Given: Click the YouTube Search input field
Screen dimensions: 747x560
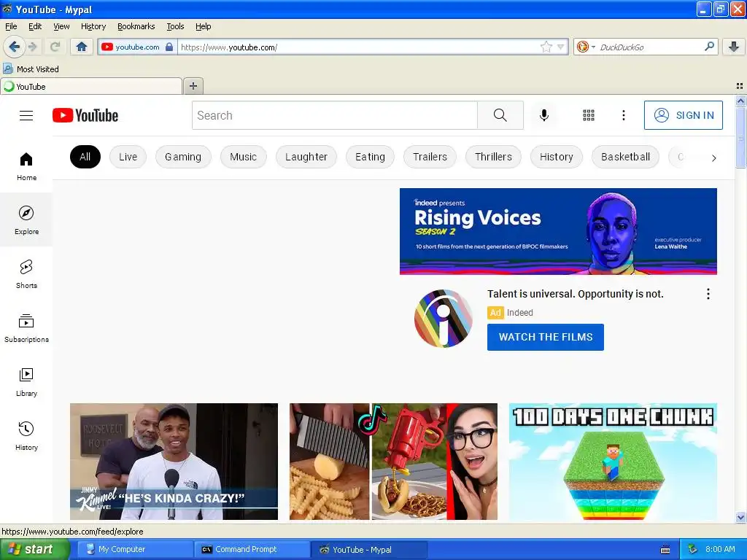Looking at the screenshot, I should pyautogui.click(x=334, y=115).
